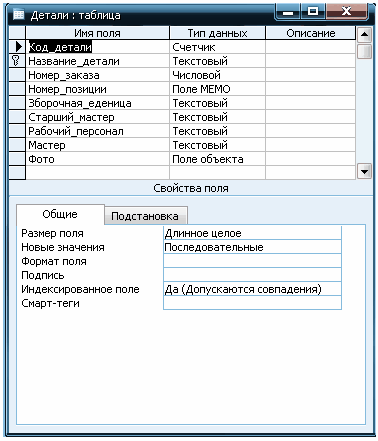Minimize the Детали table window
Screen dimensions: 378x441
click(x=288, y=12)
